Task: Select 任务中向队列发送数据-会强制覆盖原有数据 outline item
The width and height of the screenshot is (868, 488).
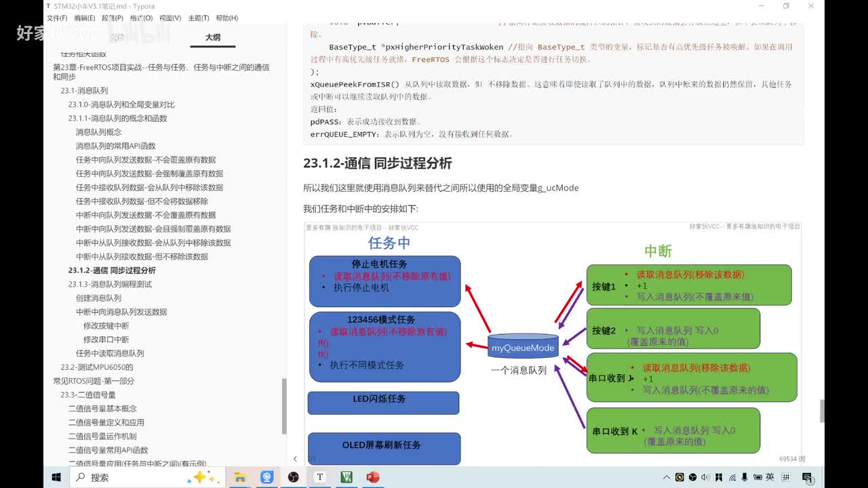Action: (149, 174)
